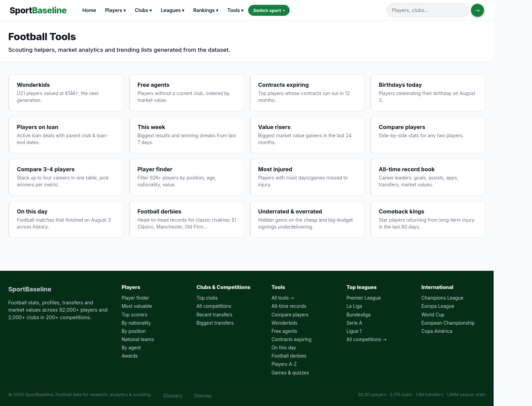Click the footer Champions League link

(442, 298)
